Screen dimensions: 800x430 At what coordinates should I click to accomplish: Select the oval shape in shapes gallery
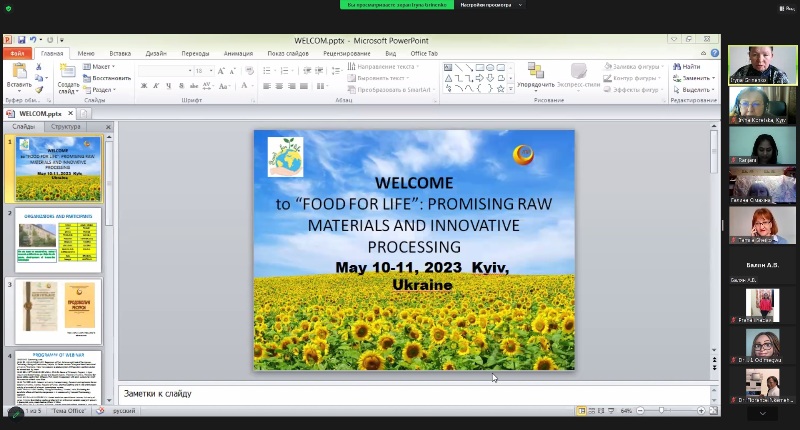(490, 67)
